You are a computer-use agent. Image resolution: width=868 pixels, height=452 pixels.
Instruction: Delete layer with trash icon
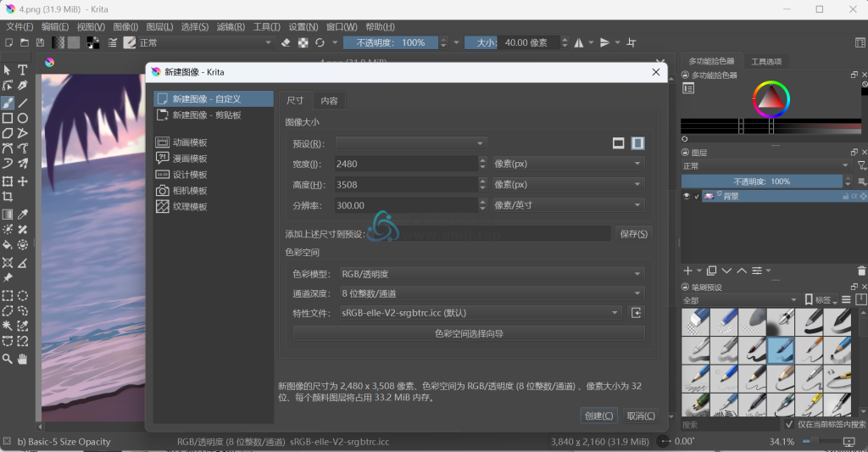[861, 271]
